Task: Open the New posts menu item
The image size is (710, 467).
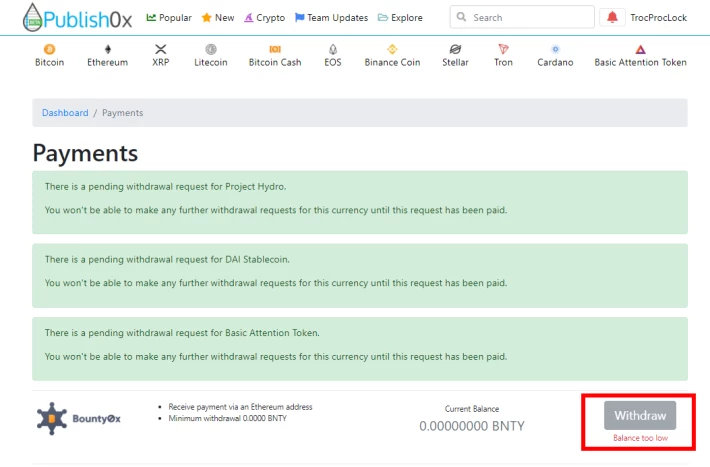Action: click(218, 18)
